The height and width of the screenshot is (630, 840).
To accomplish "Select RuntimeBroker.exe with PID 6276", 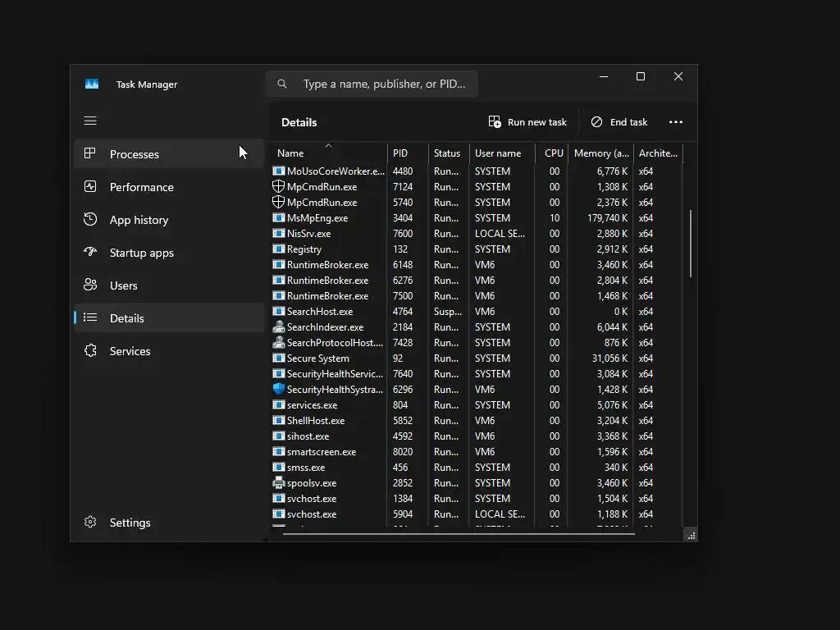I will tap(476, 280).
